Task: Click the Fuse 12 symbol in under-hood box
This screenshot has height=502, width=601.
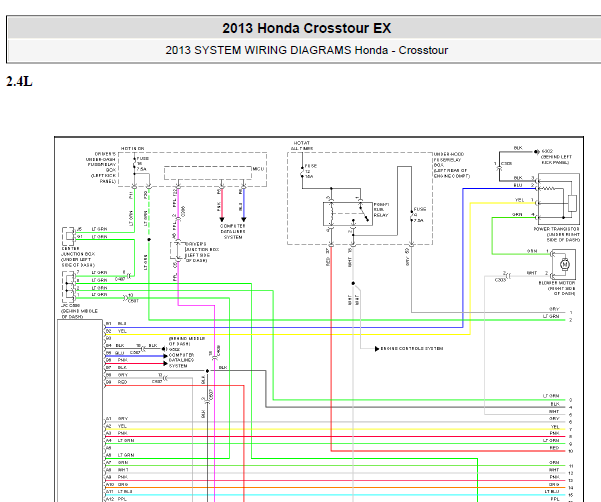Action: [302, 171]
